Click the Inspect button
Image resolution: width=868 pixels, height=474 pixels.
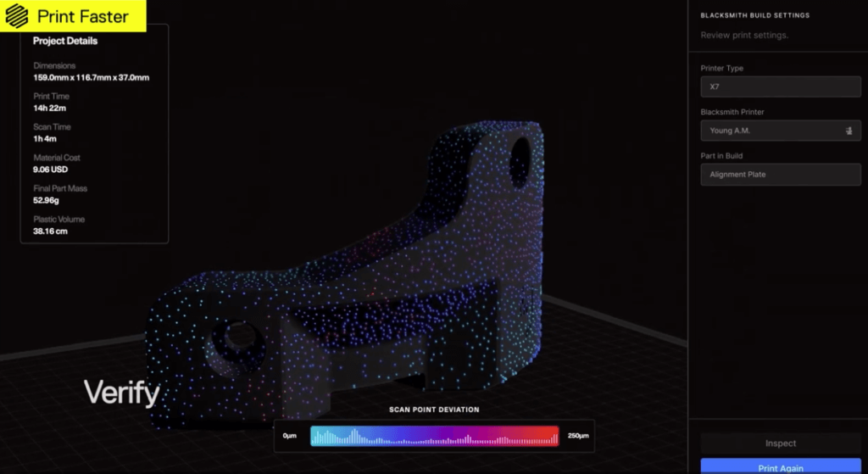[x=781, y=443]
